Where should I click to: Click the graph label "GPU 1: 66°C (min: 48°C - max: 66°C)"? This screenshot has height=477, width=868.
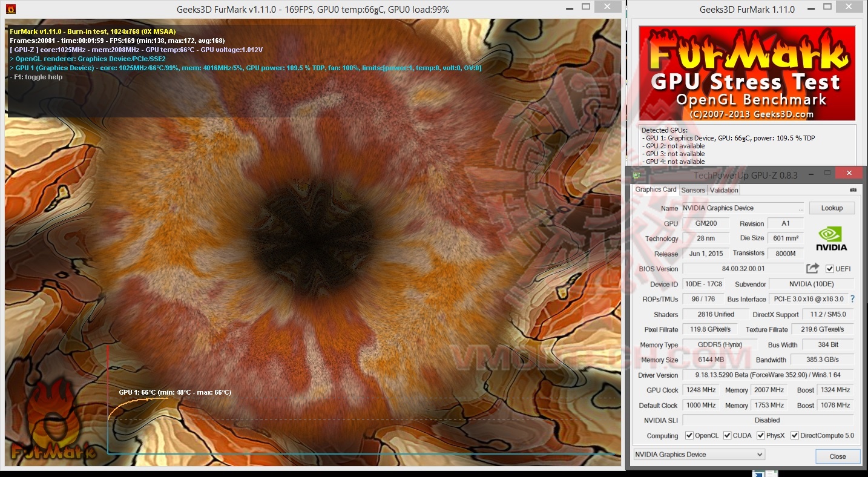point(175,392)
